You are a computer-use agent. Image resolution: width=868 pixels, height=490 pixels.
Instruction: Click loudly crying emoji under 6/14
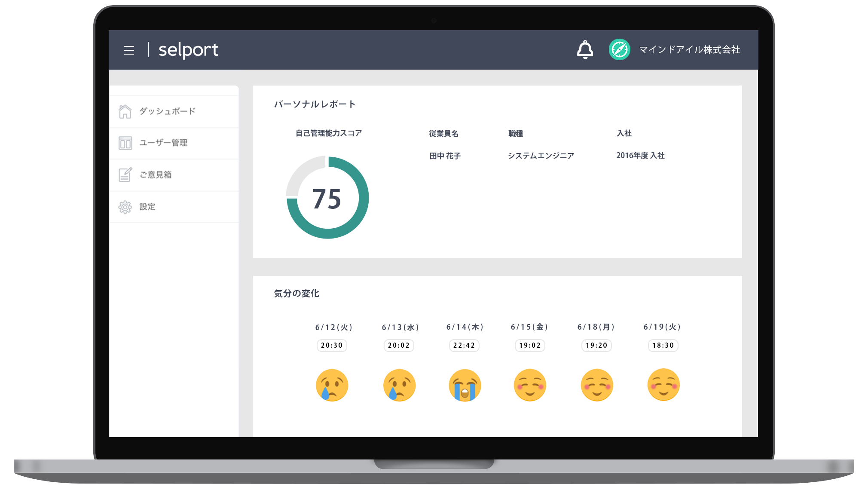pyautogui.click(x=465, y=385)
